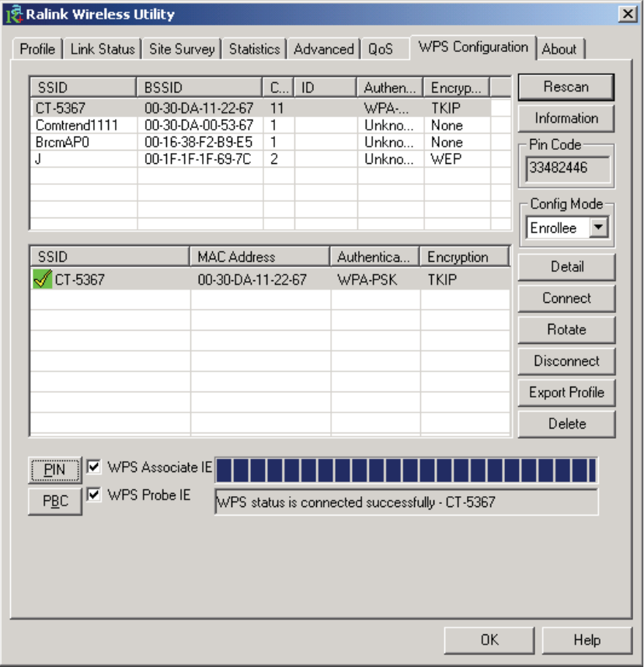Click the SSID column header in lower list
Image resolution: width=644 pixels, height=667 pixels.
[110, 257]
